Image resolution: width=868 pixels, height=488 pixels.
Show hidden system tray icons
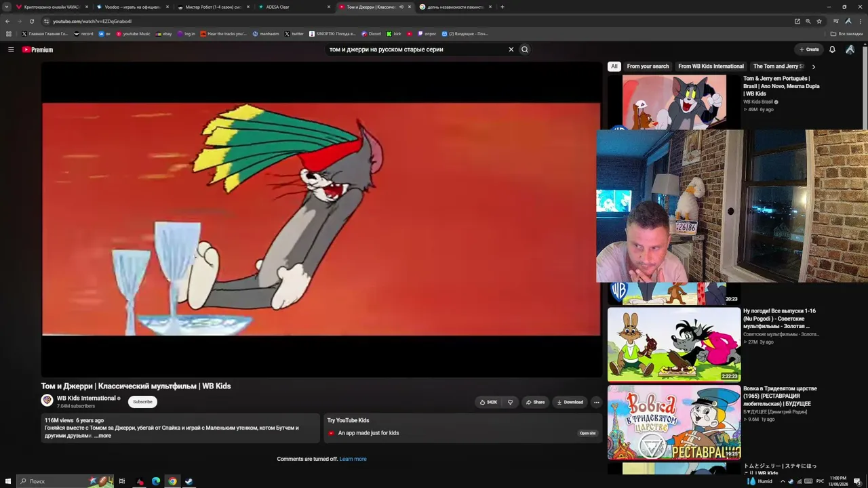783,481
